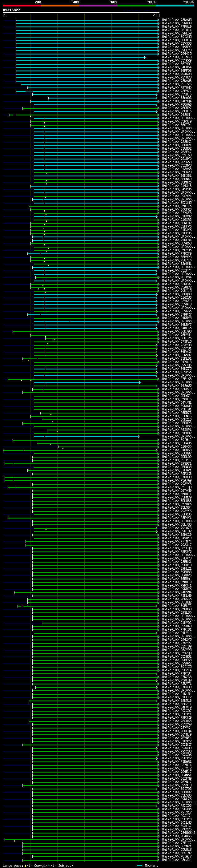Open the UniRef100_B4P0X1 entry
The width and height of the screenshot is (197, 868).
point(177,352)
